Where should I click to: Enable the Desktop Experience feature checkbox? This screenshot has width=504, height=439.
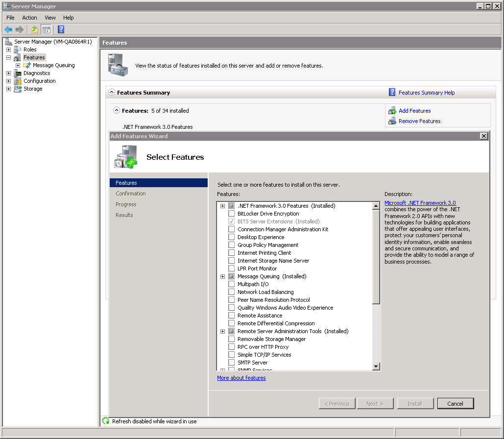[x=232, y=237]
